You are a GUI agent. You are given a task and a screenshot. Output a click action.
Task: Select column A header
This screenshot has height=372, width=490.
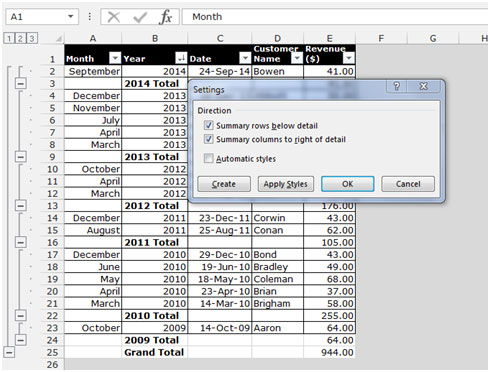point(93,39)
